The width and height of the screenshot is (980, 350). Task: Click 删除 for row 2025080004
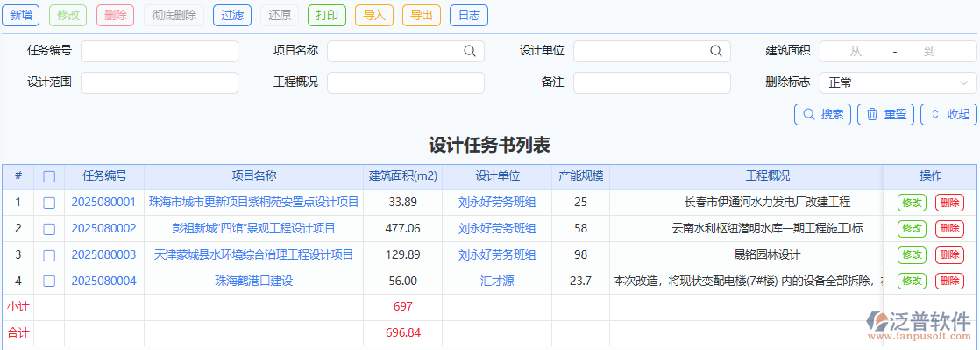tap(949, 282)
